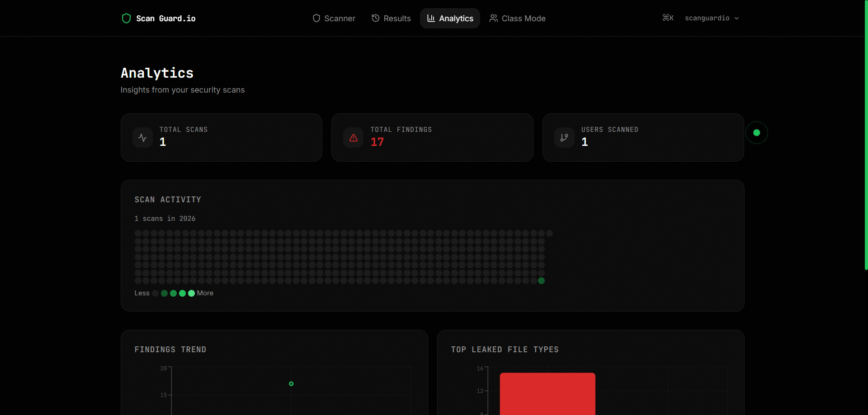The image size is (868, 415).
Task: Click the green highlighted square in scan activity heatmap
Action: (541, 280)
